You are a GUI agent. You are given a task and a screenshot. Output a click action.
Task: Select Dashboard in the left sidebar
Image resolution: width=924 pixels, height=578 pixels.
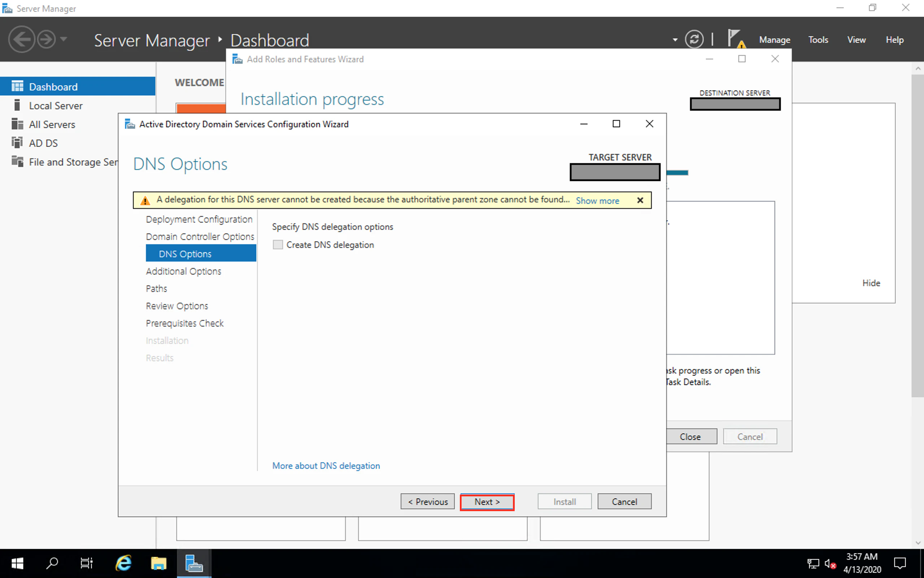(x=78, y=86)
